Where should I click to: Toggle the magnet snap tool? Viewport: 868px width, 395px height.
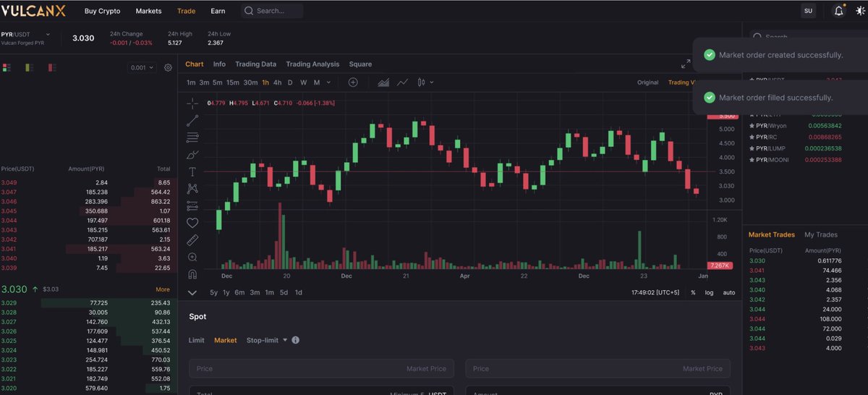[192, 274]
